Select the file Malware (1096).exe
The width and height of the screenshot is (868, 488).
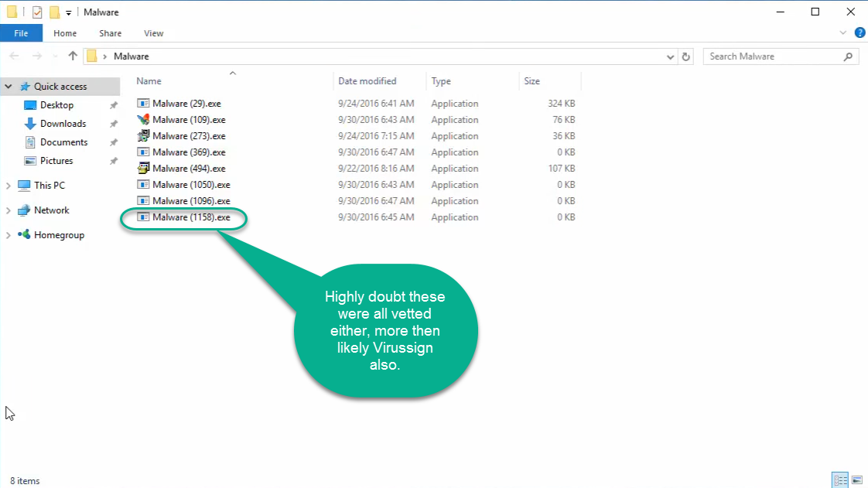pyautogui.click(x=191, y=201)
